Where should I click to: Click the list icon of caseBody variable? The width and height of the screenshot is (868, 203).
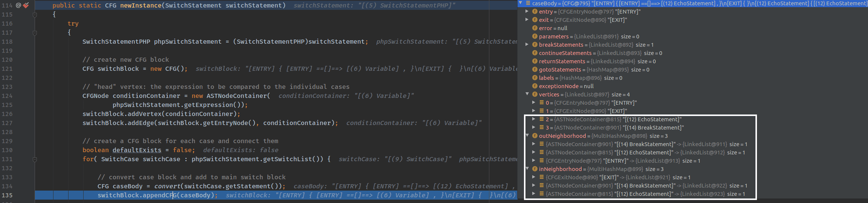(x=528, y=3)
